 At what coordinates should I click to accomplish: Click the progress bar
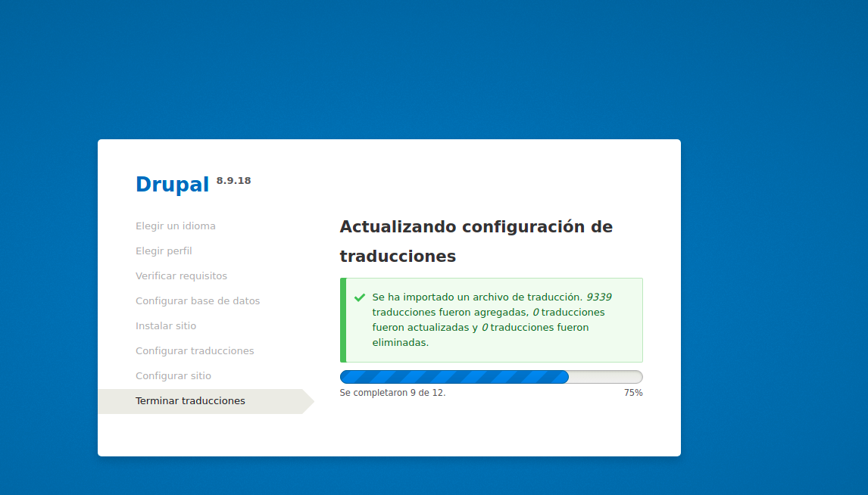pos(491,376)
